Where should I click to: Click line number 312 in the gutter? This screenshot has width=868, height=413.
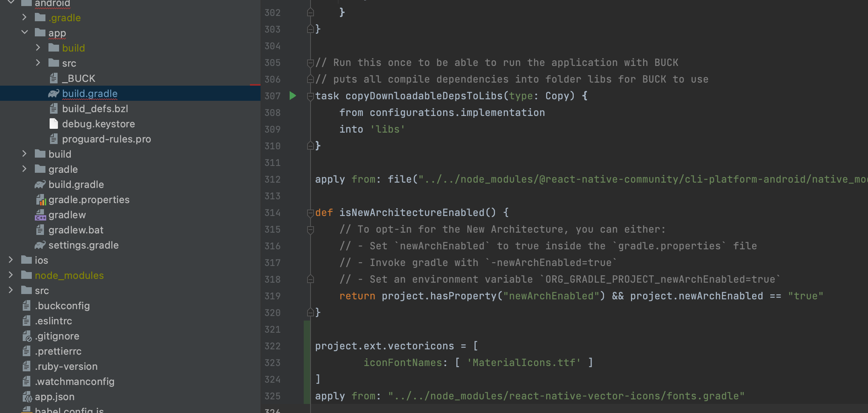[272, 179]
